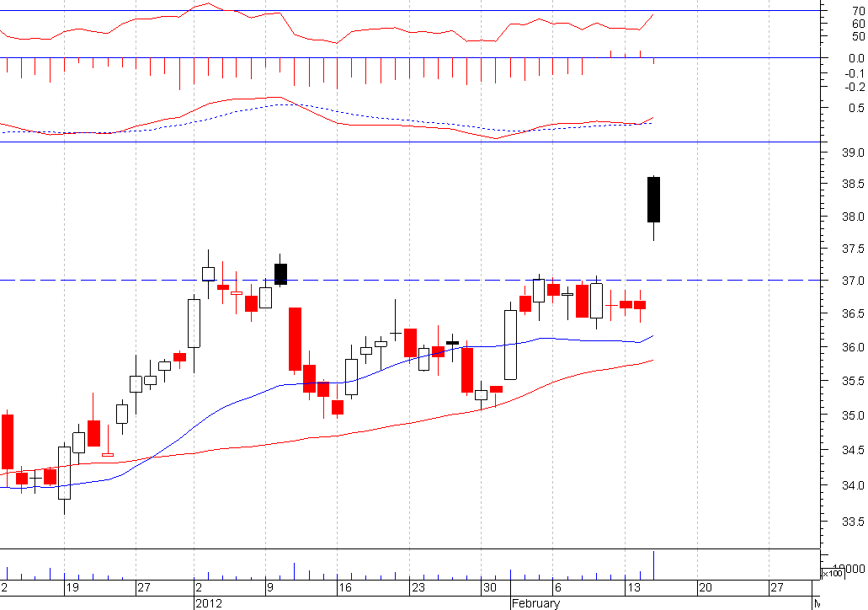
Task: Click the 16 date label on the time axis
Action: [345, 587]
